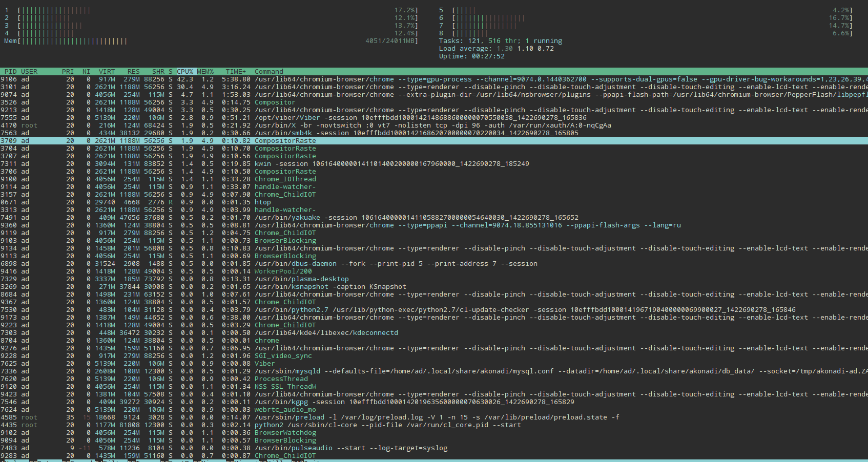Image resolution: width=868 pixels, height=462 pixels.
Task: Select the /usr/sbin/preload root row
Action: click(434, 417)
